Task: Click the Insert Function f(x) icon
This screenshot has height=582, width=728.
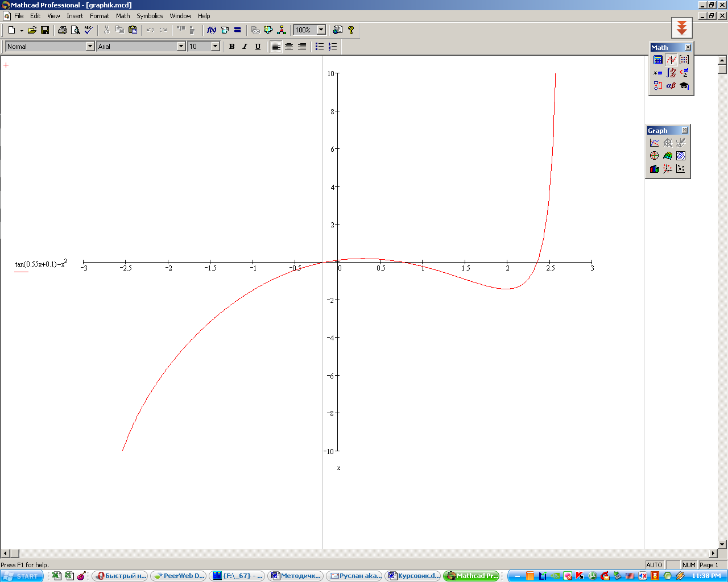Action: pos(212,30)
